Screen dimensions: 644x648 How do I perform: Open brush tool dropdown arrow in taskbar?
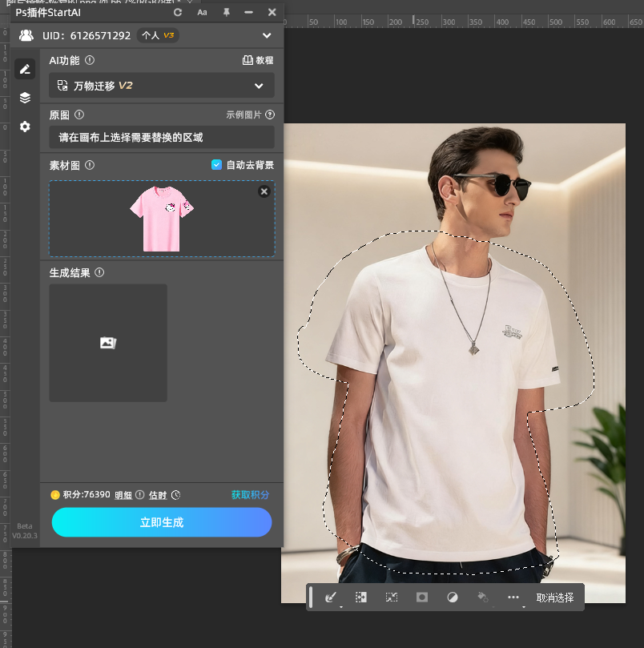pos(341,606)
